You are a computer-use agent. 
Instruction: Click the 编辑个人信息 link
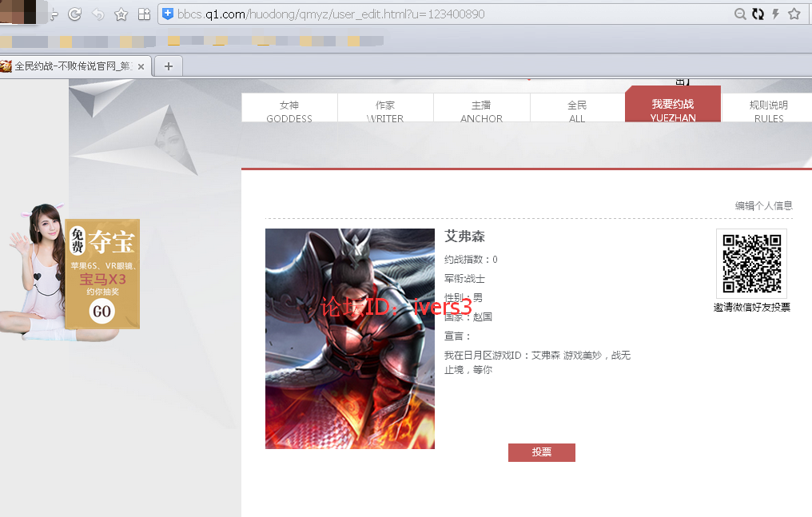tap(764, 206)
